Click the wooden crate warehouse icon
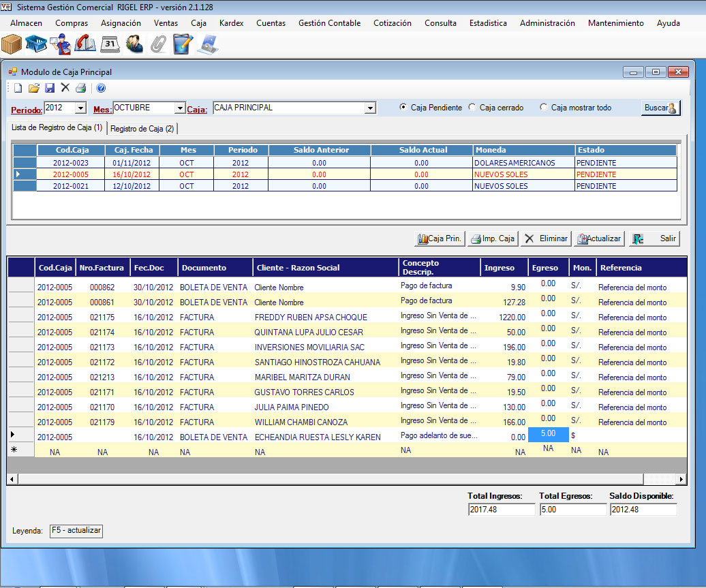This screenshot has width=706, height=588. (12, 44)
